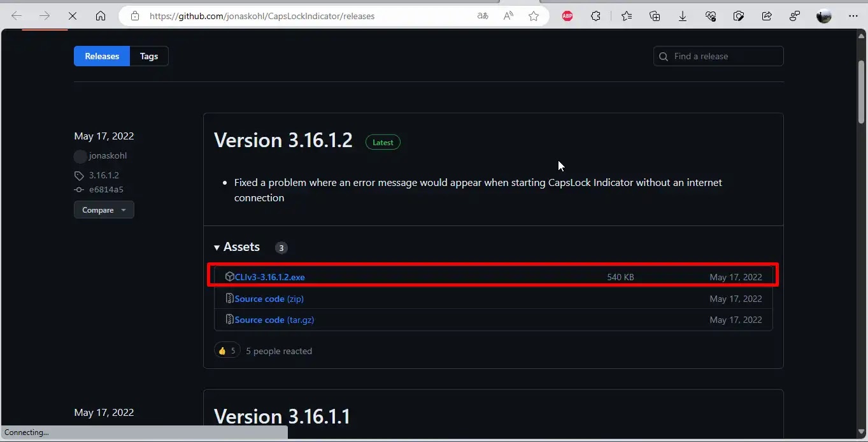Image resolution: width=868 pixels, height=442 pixels.
Task: Click the browser address bar URL
Action: tap(262, 16)
